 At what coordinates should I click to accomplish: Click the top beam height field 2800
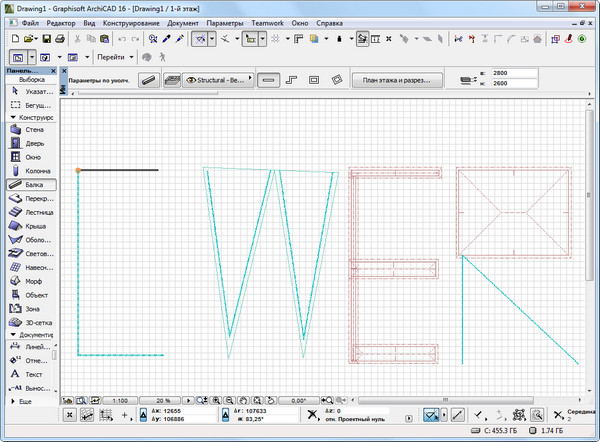[x=503, y=73]
